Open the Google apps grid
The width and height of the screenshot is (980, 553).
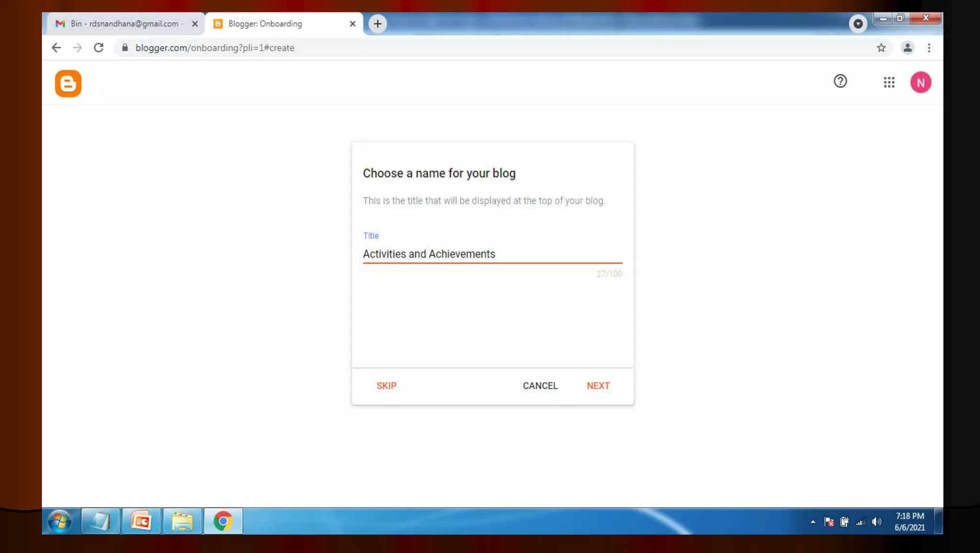point(889,82)
